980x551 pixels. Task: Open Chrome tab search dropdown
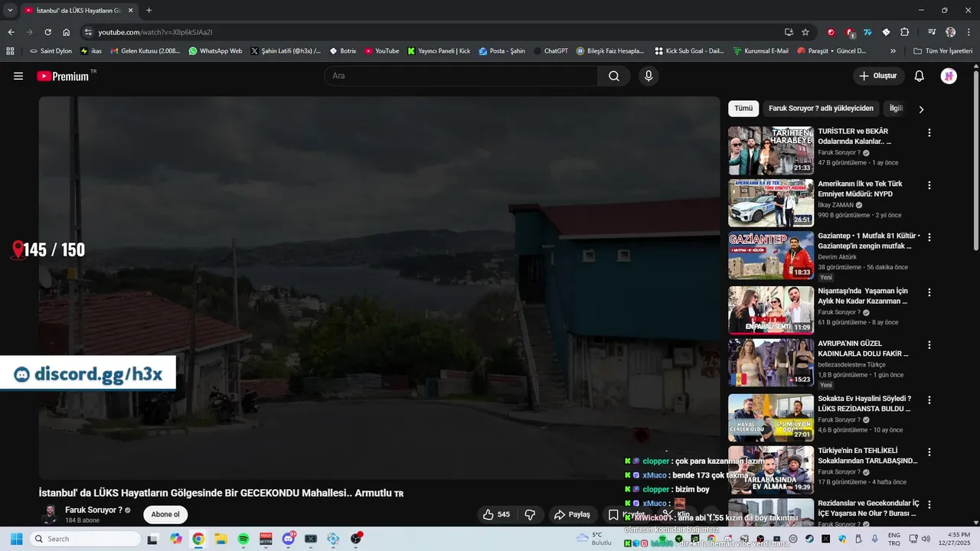point(10,10)
